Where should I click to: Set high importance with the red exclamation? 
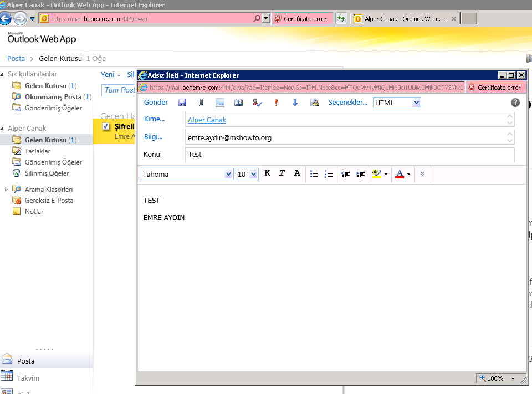(276, 103)
